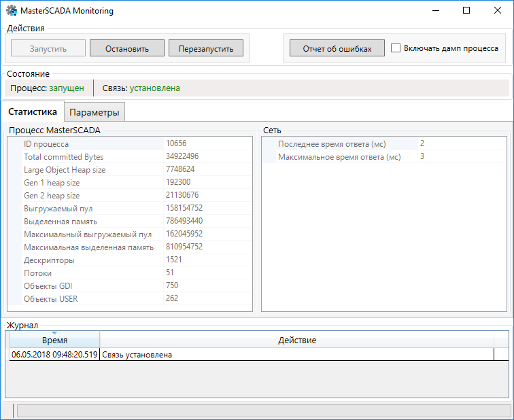Click the Gen 2 heap size label
The height and width of the screenshot is (420, 514).
click(x=52, y=196)
